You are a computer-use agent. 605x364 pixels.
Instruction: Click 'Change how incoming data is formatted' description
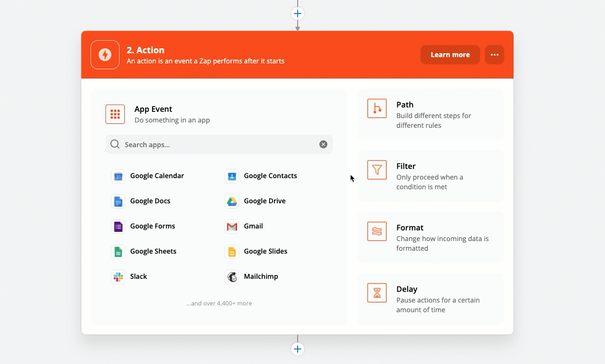(x=442, y=243)
